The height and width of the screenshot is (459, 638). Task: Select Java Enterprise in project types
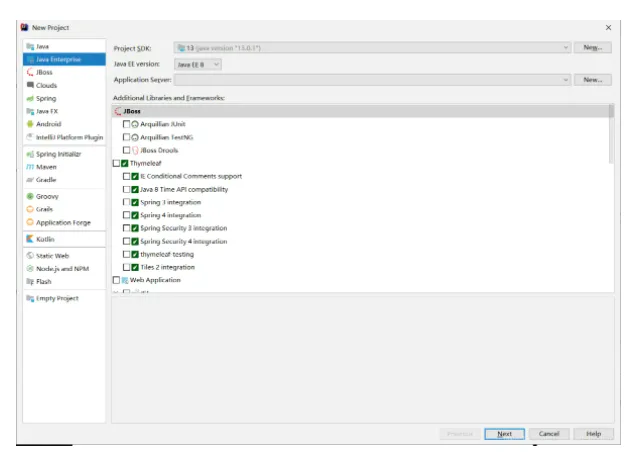[64, 59]
